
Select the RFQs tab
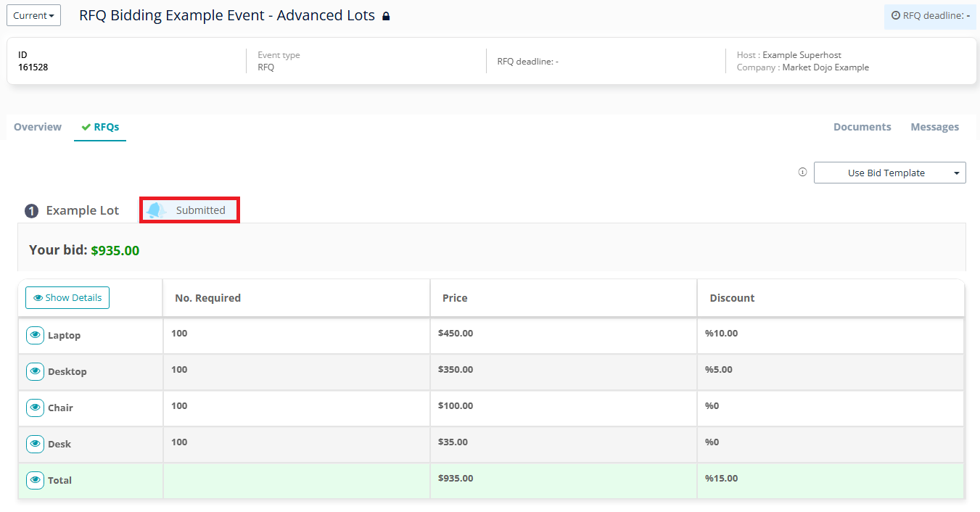[x=100, y=127]
